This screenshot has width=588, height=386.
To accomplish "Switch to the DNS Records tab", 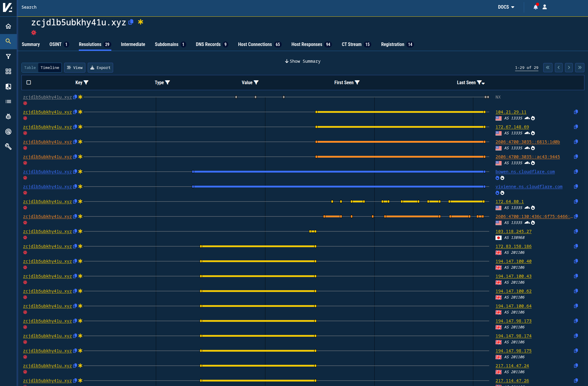I will [208, 44].
